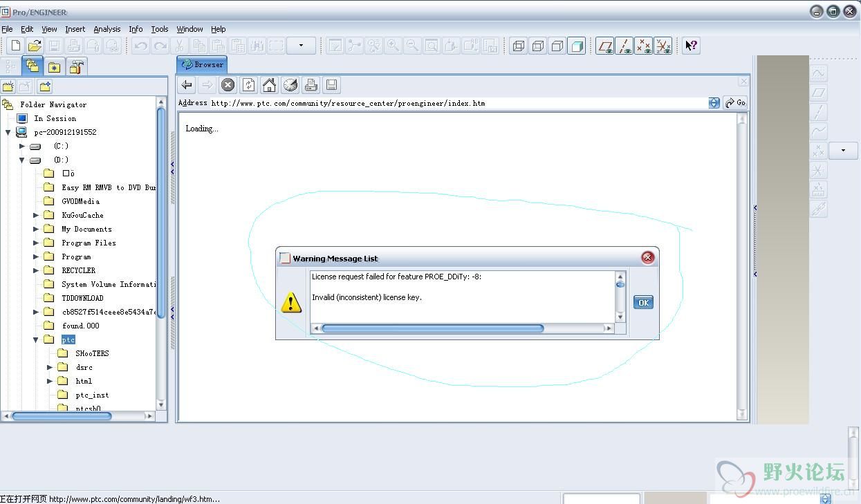
Task: Collapse the (D:) drive node
Action: point(22,160)
